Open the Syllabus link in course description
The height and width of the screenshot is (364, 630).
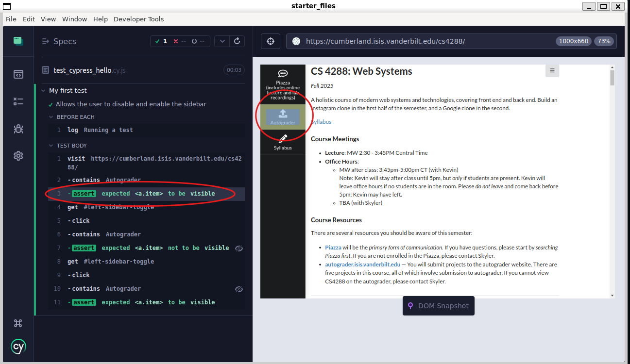[x=322, y=122]
